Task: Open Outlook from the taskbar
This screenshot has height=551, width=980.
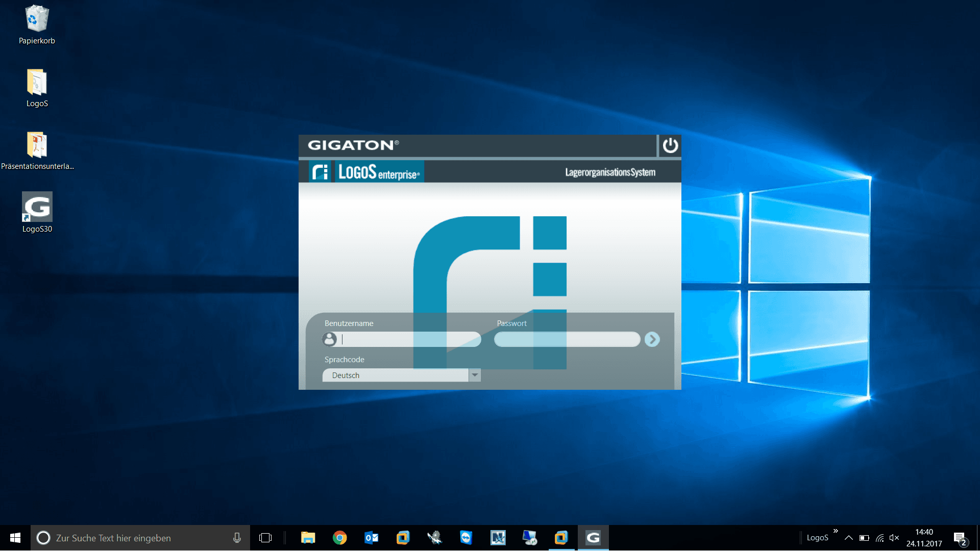Action: pos(371,538)
